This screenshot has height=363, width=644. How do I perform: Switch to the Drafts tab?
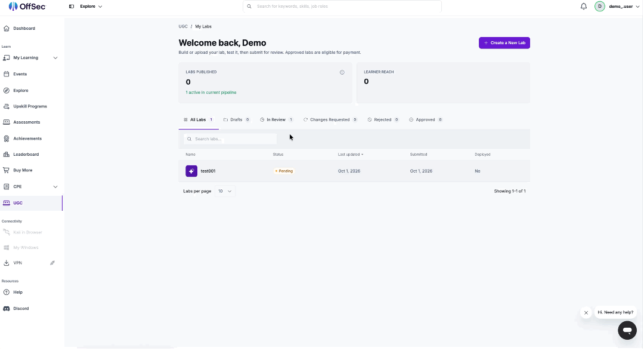pyautogui.click(x=237, y=120)
